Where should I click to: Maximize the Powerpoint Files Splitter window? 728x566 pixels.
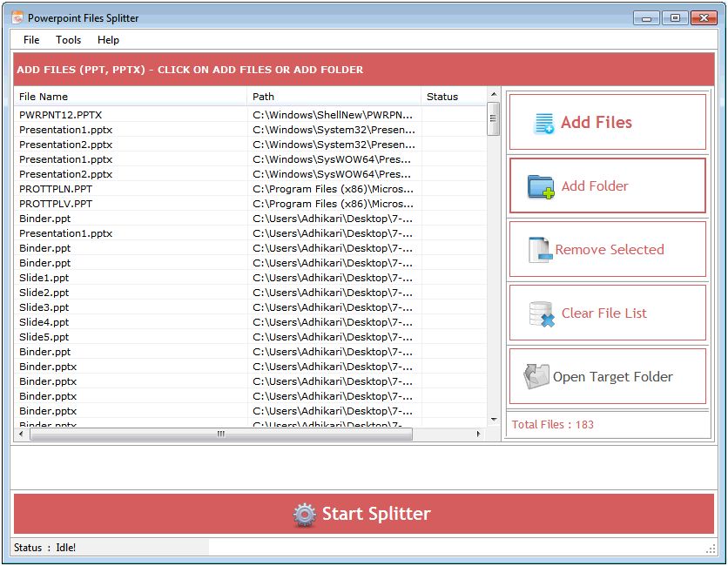pos(675,18)
